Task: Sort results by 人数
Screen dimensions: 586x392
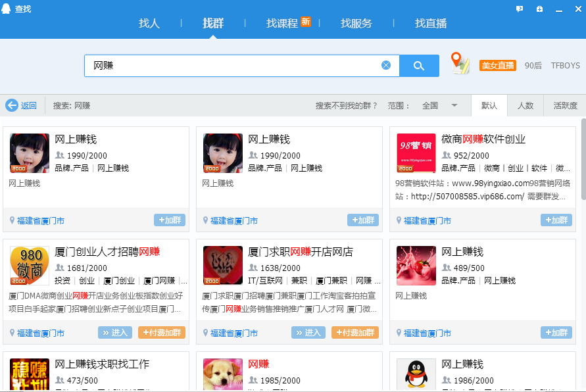Action: click(525, 105)
